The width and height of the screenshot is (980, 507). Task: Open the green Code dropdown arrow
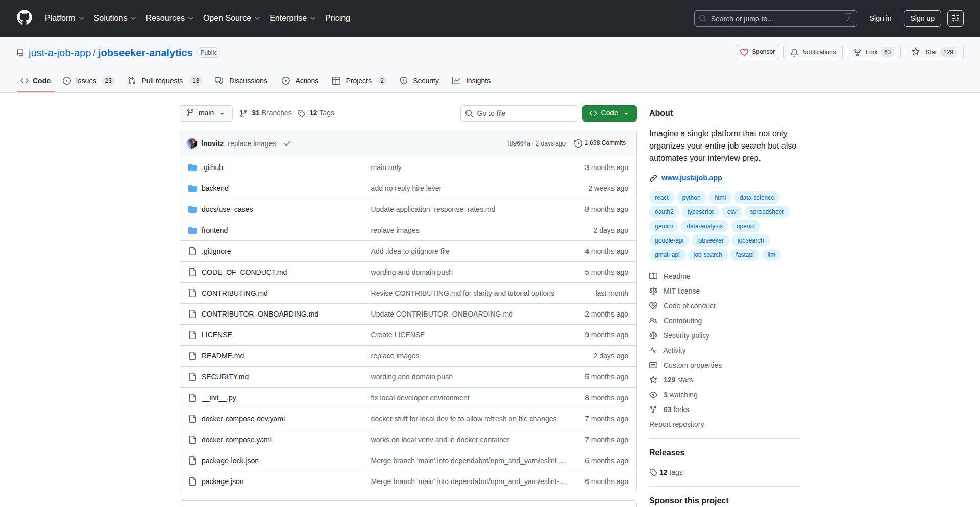point(627,113)
